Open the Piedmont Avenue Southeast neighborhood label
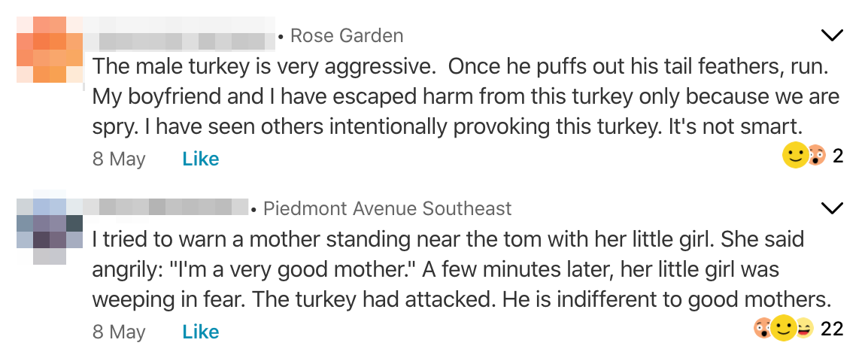Image resolution: width=868 pixels, height=364 pixels. coord(387,208)
